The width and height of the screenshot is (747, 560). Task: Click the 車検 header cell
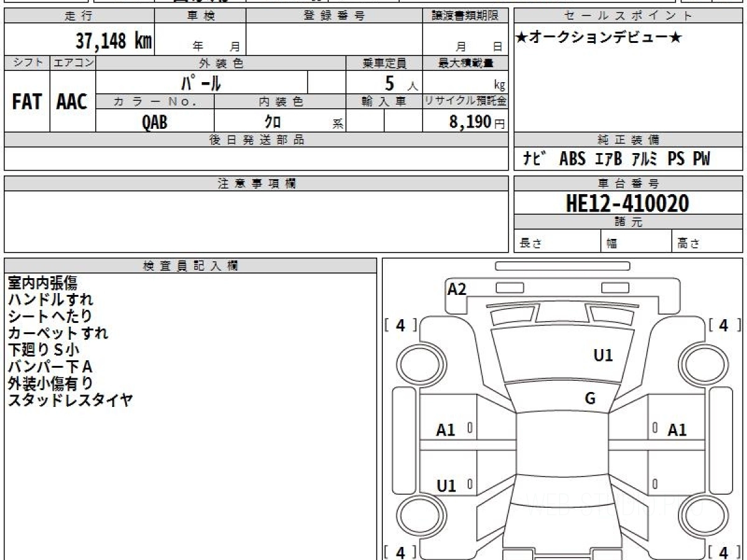(x=200, y=16)
